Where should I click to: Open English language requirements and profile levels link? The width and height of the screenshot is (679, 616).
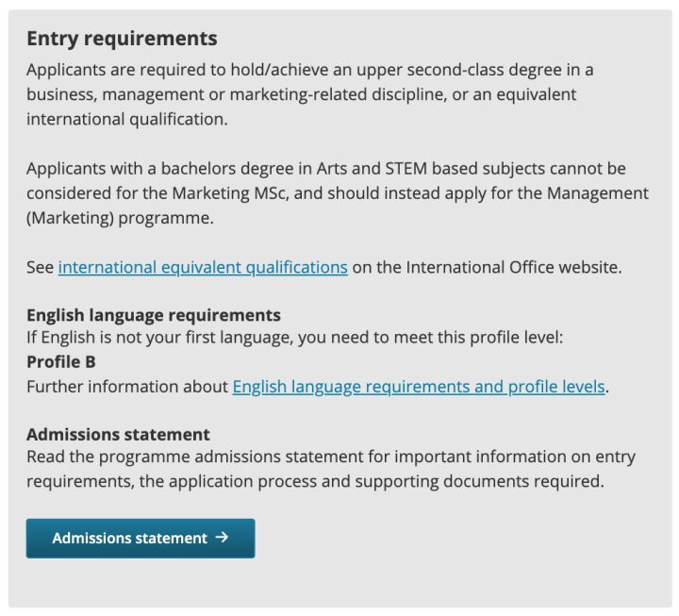[x=419, y=387]
